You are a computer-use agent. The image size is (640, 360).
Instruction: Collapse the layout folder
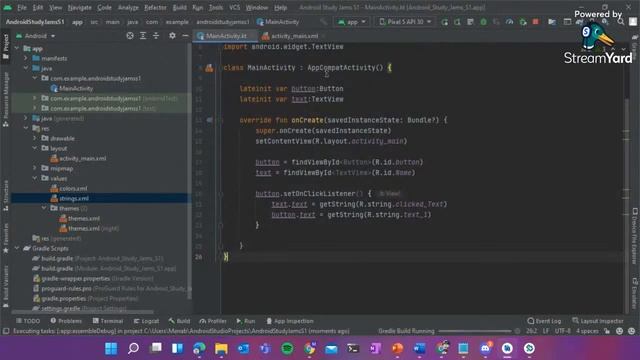[35, 148]
